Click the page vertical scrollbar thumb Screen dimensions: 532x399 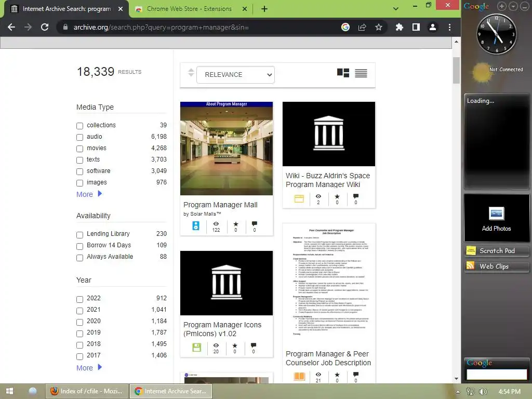click(x=456, y=70)
